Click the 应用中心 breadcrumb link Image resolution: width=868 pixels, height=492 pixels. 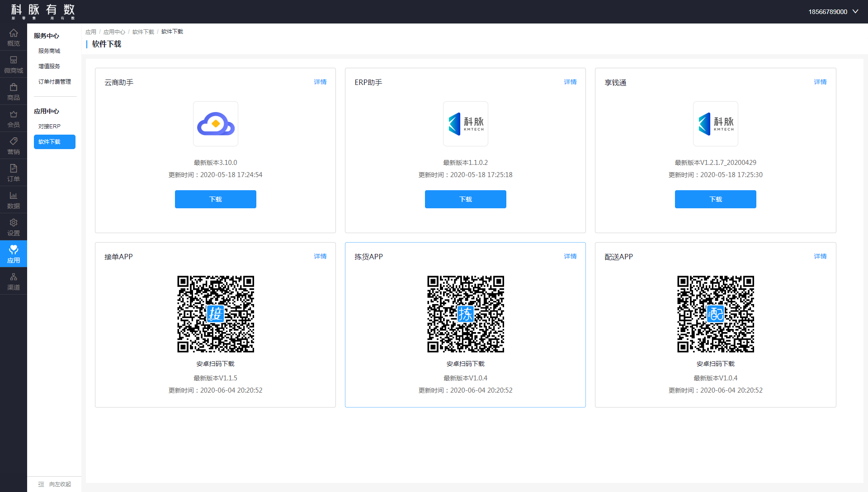(x=114, y=32)
